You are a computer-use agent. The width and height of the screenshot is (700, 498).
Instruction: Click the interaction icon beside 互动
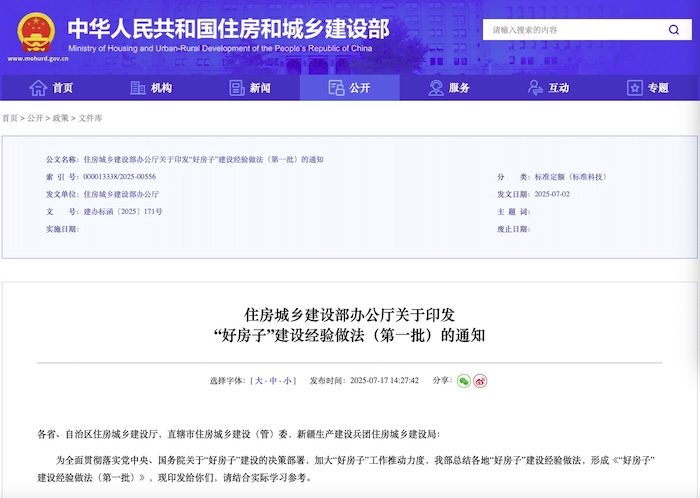pyautogui.click(x=535, y=88)
